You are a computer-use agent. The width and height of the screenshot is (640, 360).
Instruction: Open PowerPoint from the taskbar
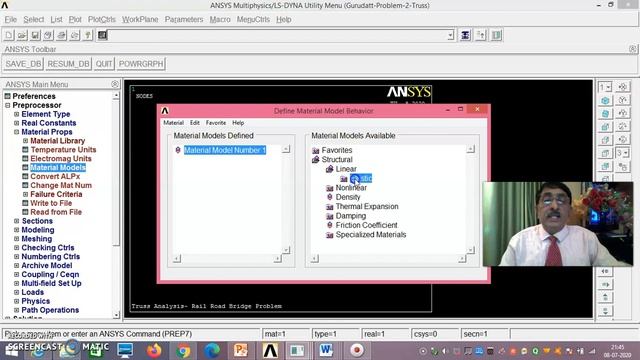click(241, 351)
